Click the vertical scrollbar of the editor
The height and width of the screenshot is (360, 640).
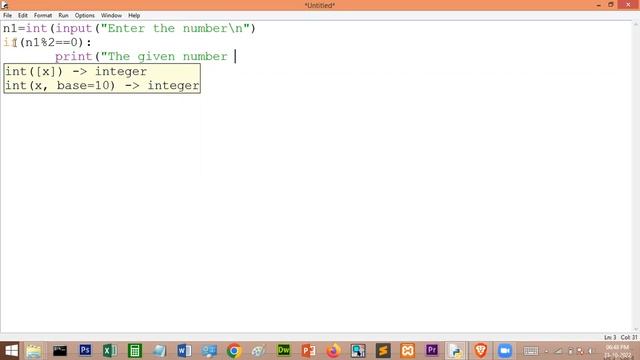[636, 176]
